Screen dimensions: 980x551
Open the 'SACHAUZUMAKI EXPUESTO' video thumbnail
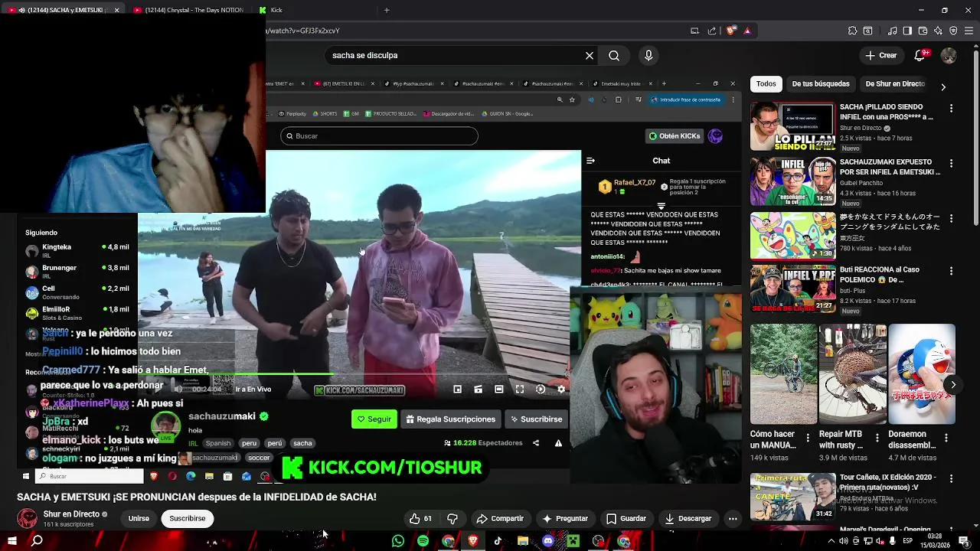(792, 181)
